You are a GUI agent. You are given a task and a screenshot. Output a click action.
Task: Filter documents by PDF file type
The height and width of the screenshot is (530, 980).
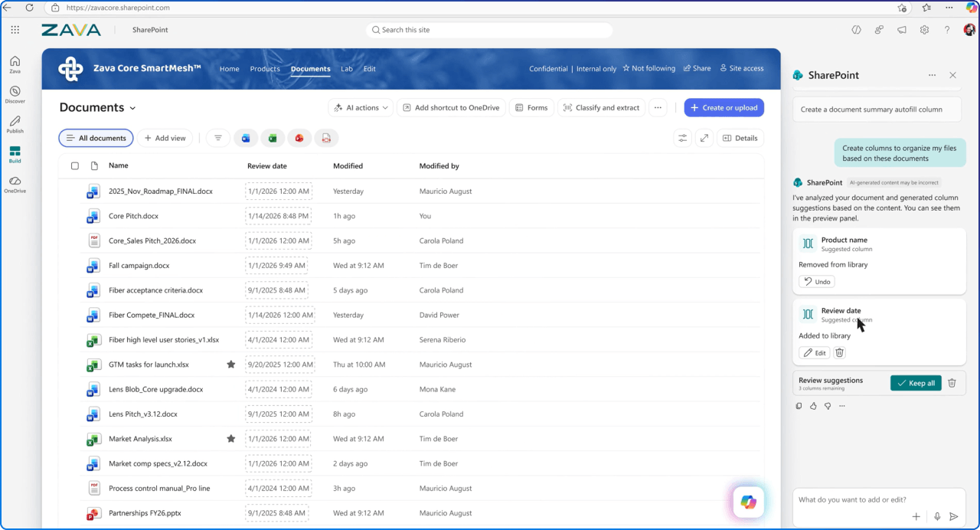(x=327, y=138)
